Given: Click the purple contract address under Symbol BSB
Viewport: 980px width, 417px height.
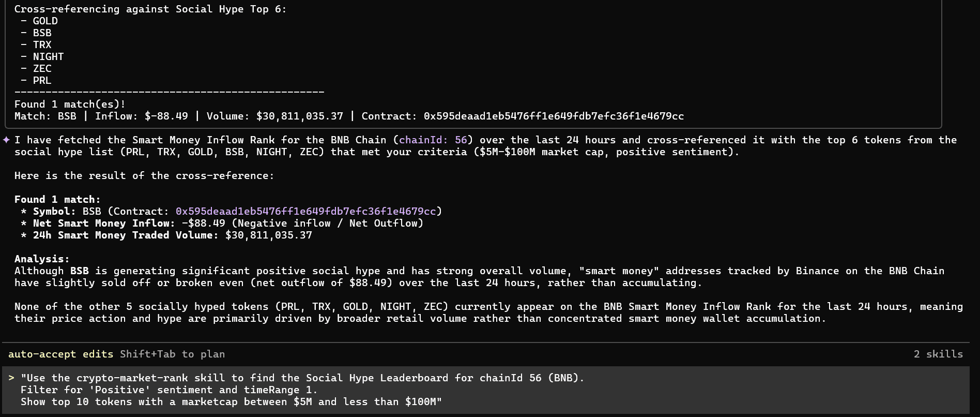Looking at the screenshot, I should [x=305, y=211].
